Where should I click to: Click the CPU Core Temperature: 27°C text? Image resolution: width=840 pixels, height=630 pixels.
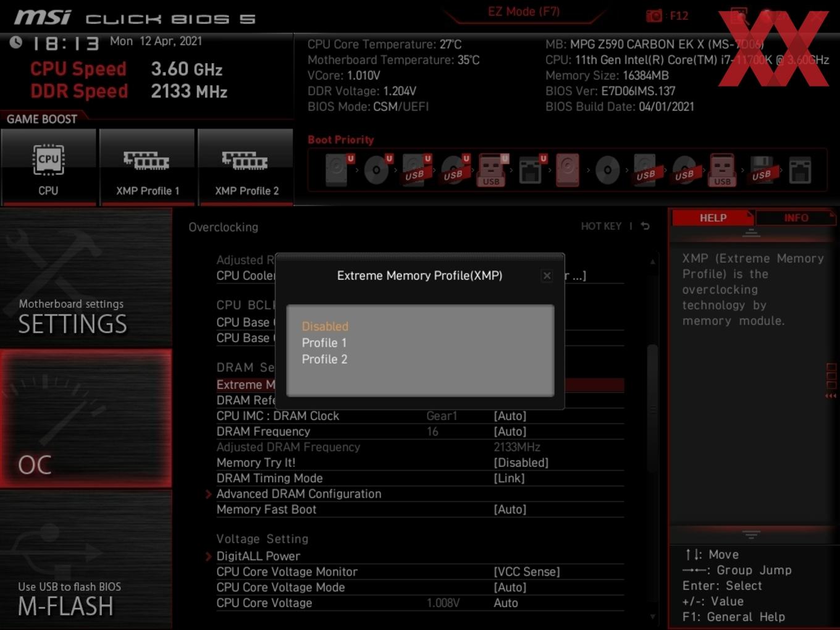pyautogui.click(x=384, y=44)
